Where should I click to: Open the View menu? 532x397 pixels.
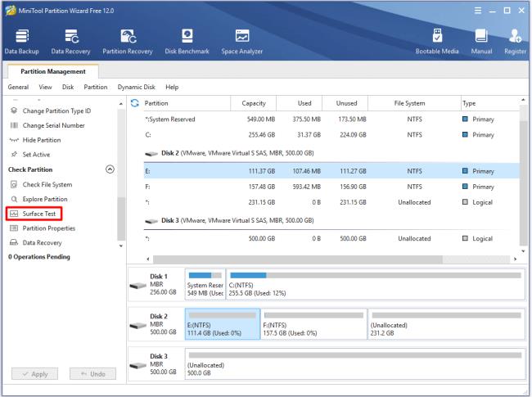click(45, 88)
